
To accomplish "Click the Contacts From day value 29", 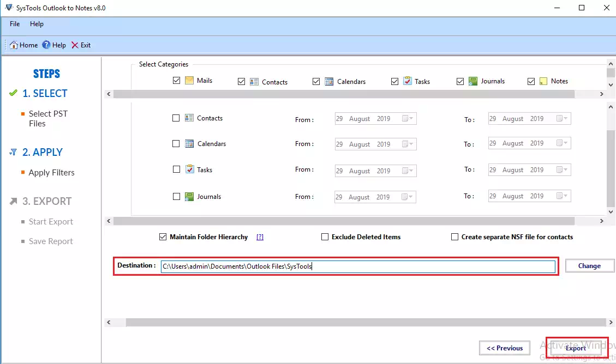I will [339, 118].
